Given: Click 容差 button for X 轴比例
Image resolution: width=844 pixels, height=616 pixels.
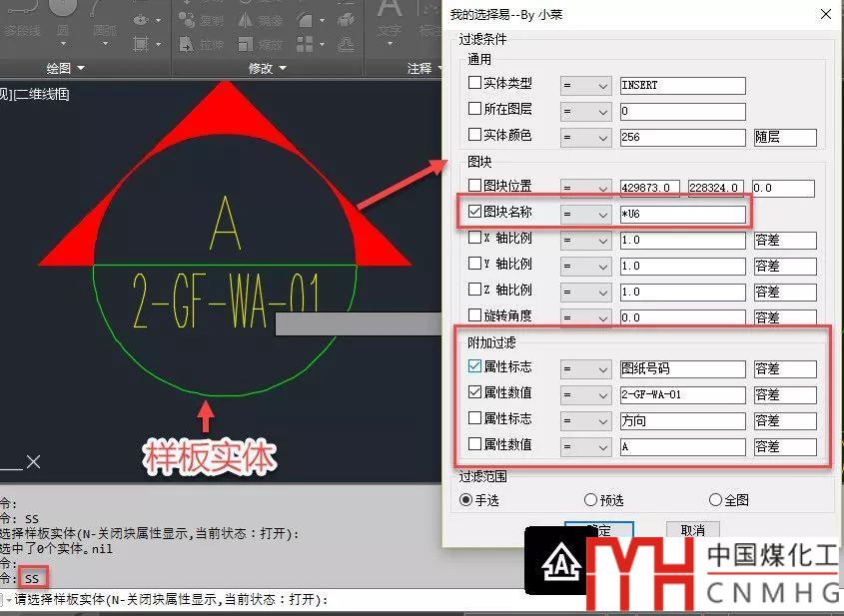Looking at the screenshot, I should [785, 240].
